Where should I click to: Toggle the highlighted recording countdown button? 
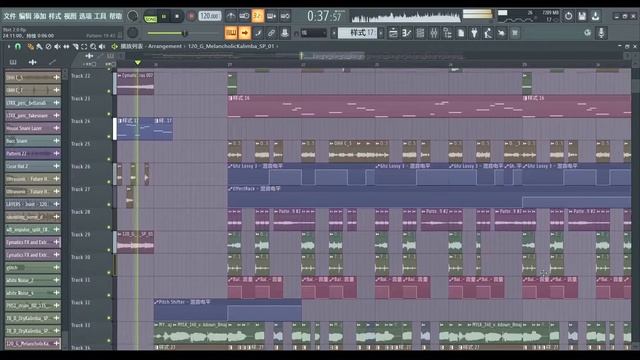point(258,16)
